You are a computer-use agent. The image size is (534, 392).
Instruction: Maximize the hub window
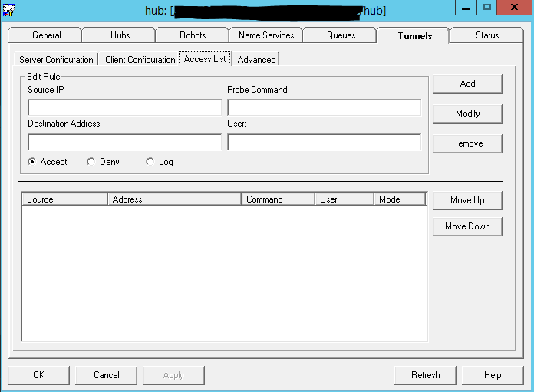487,8
